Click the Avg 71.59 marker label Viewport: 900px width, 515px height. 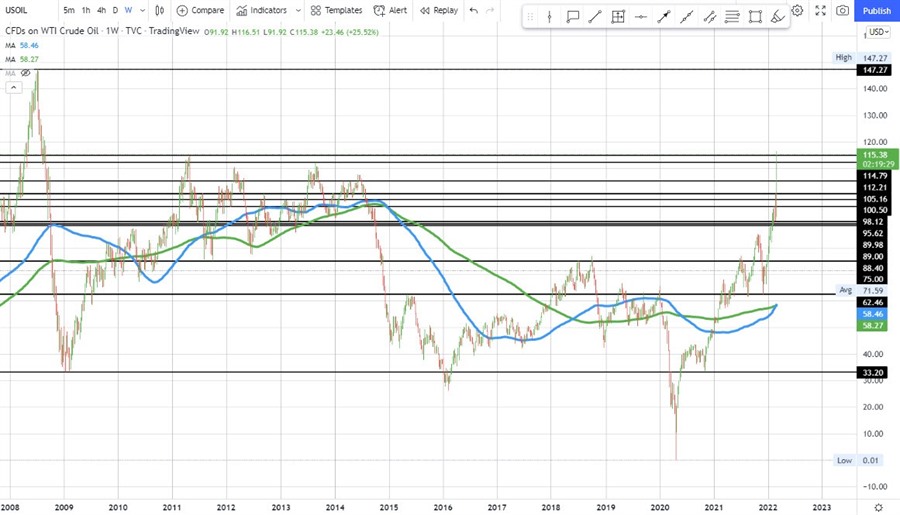tap(861, 291)
